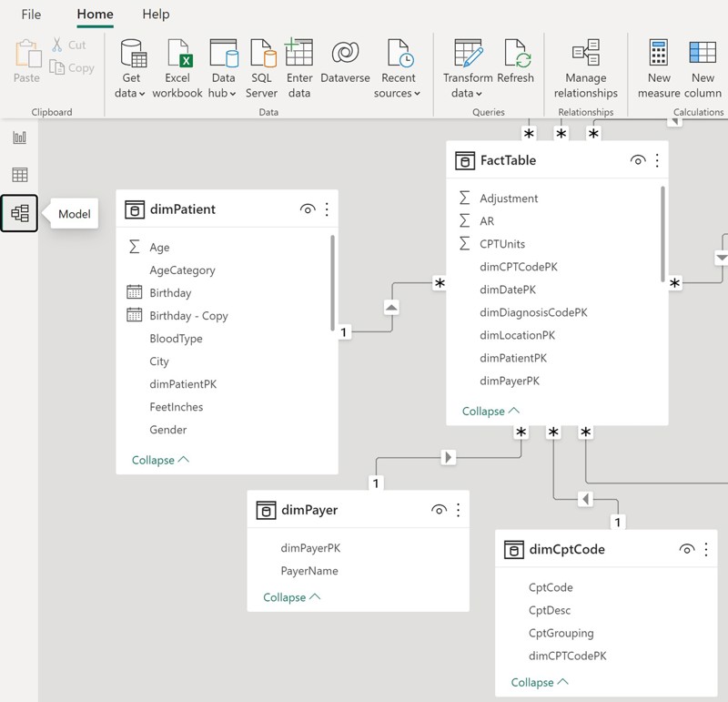Click the FactTable header table icon
Viewport: 728px width, 702px height.
465,161
